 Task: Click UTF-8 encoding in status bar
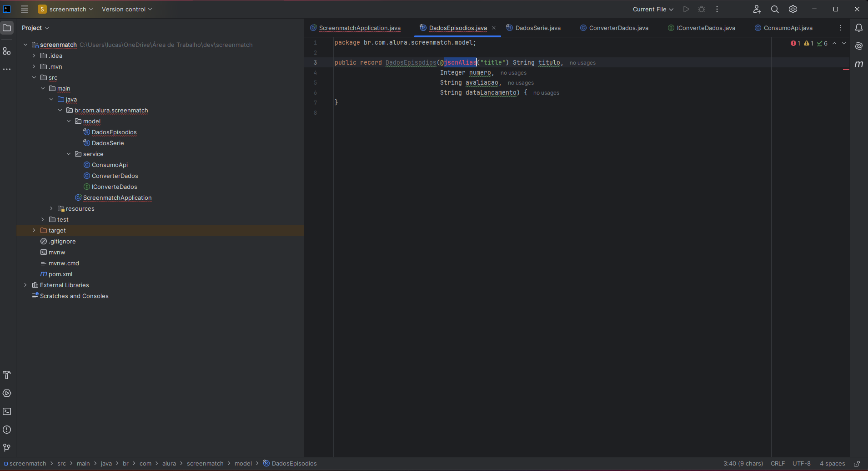801,464
